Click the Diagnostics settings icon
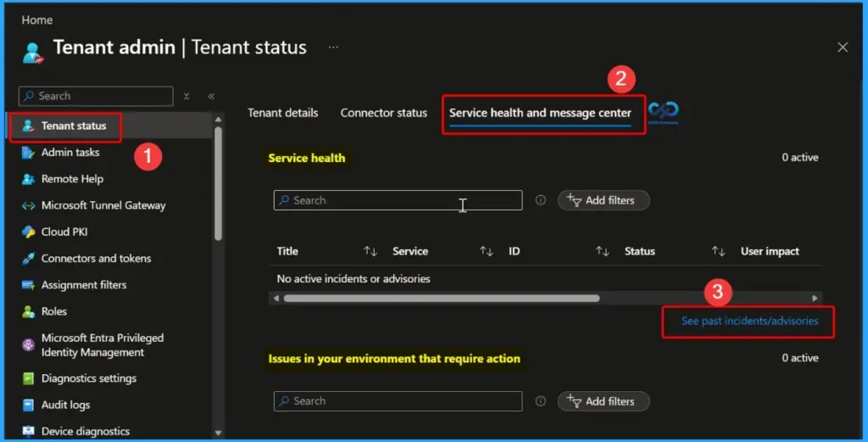This screenshot has height=442, width=868. point(28,378)
